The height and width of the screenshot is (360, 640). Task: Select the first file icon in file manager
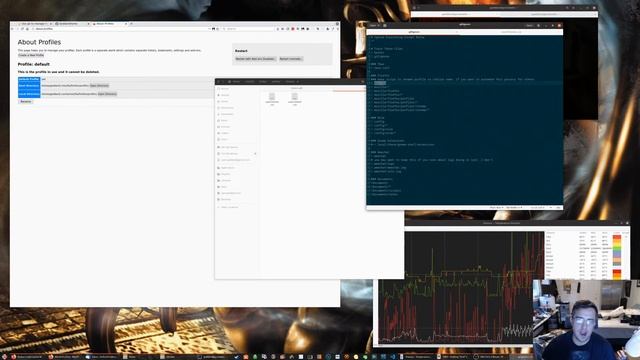click(x=272, y=98)
